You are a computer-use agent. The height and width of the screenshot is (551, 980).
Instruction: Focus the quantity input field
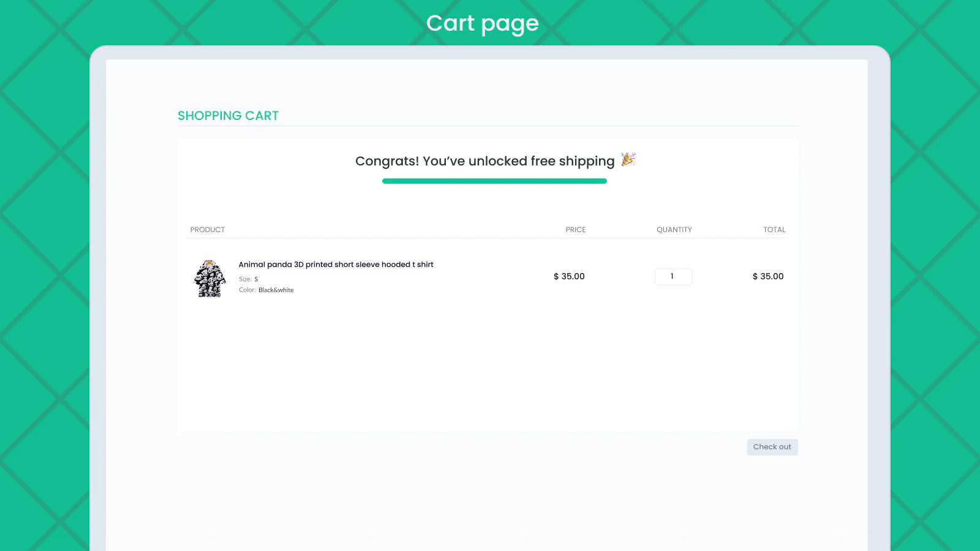click(x=673, y=277)
